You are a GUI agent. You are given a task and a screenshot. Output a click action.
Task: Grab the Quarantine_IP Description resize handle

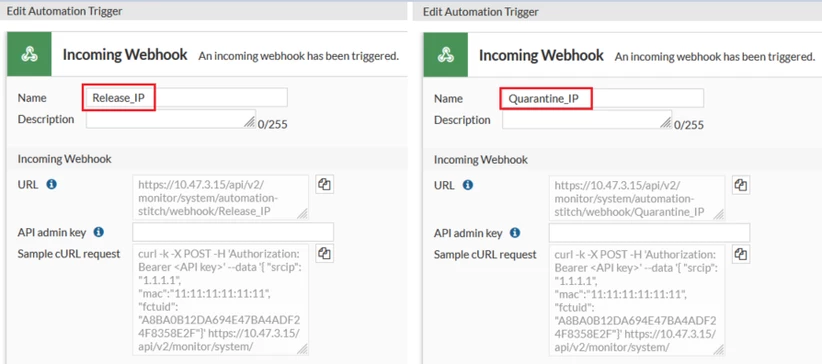(x=665, y=123)
